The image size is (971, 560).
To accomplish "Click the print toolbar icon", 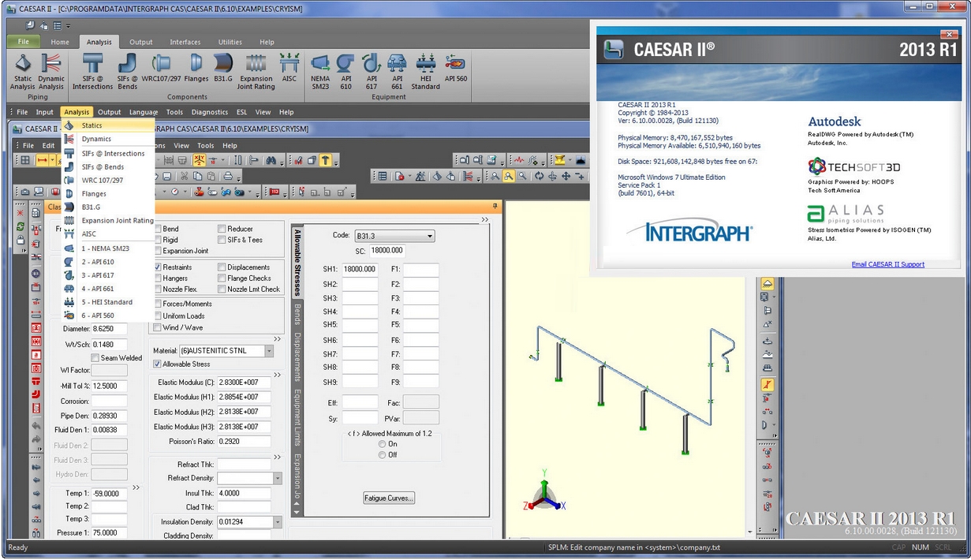I will coord(228,176).
